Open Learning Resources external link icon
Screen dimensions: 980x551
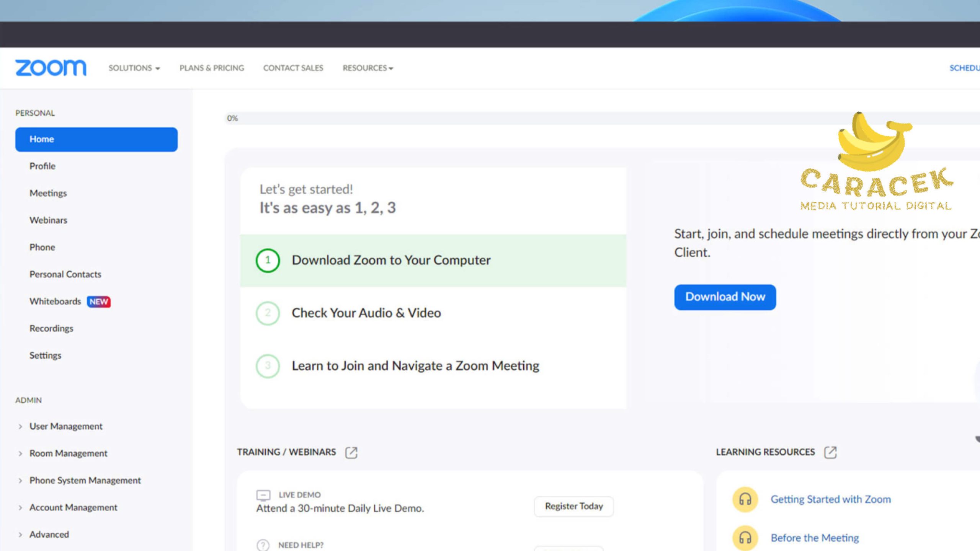[x=830, y=452]
